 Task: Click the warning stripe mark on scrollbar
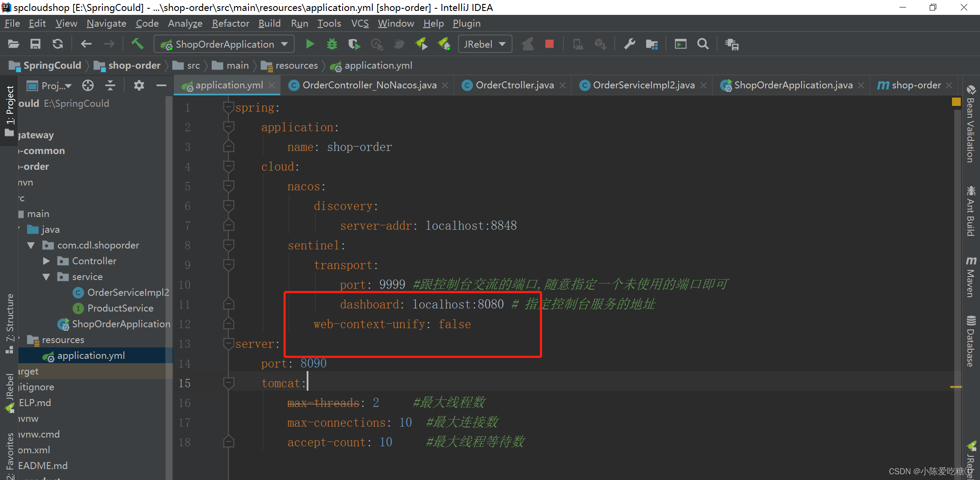956,387
